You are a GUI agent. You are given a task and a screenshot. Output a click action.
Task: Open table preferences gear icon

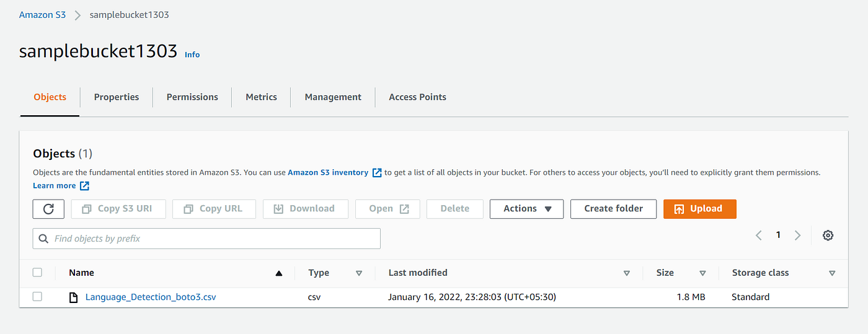(828, 235)
